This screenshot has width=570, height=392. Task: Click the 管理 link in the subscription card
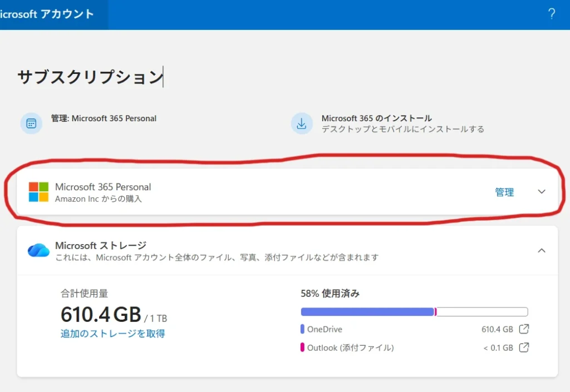(x=504, y=192)
